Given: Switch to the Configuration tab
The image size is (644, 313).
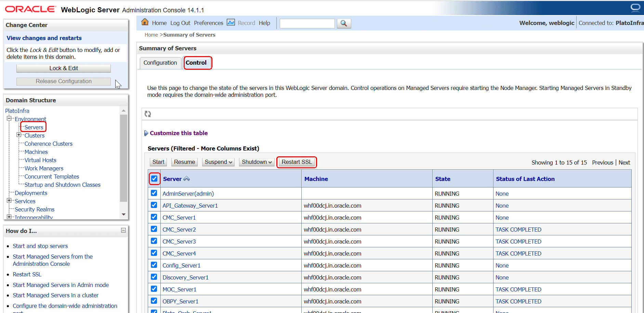Looking at the screenshot, I should (x=160, y=63).
